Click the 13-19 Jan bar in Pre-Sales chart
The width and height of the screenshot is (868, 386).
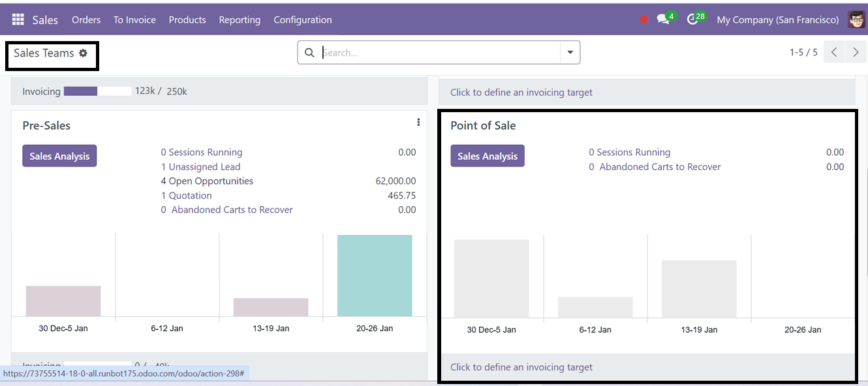(271, 308)
